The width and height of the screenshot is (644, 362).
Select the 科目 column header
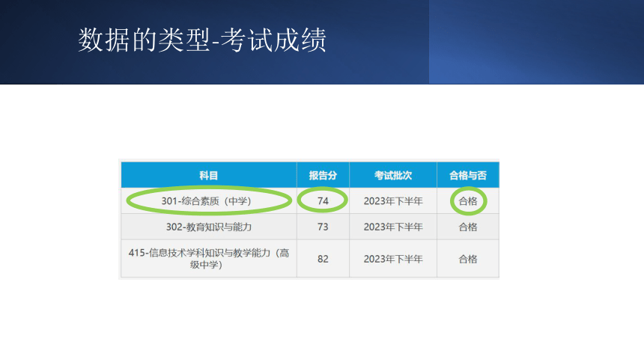209,175
